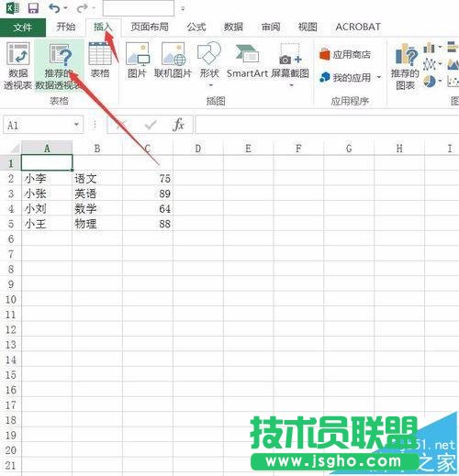Viewport: 459px width, 476px height.
Task: Open the Insert Function fx dialog
Action: [x=179, y=125]
